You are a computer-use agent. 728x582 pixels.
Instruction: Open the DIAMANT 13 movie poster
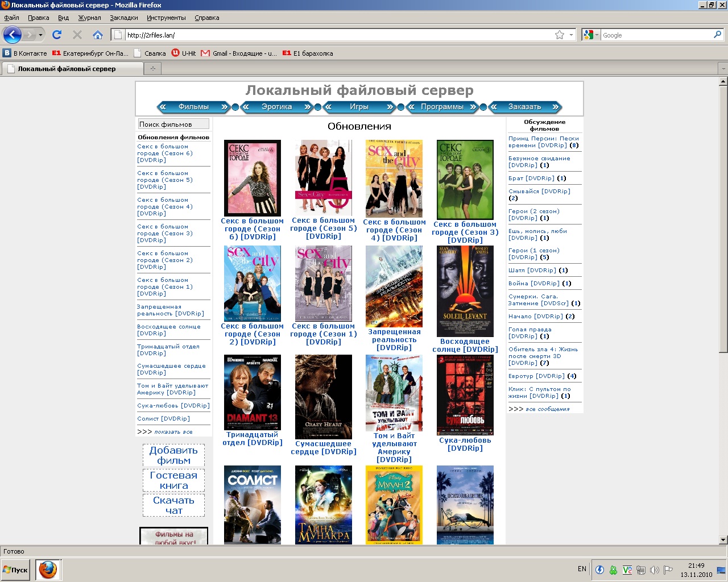[x=253, y=392]
